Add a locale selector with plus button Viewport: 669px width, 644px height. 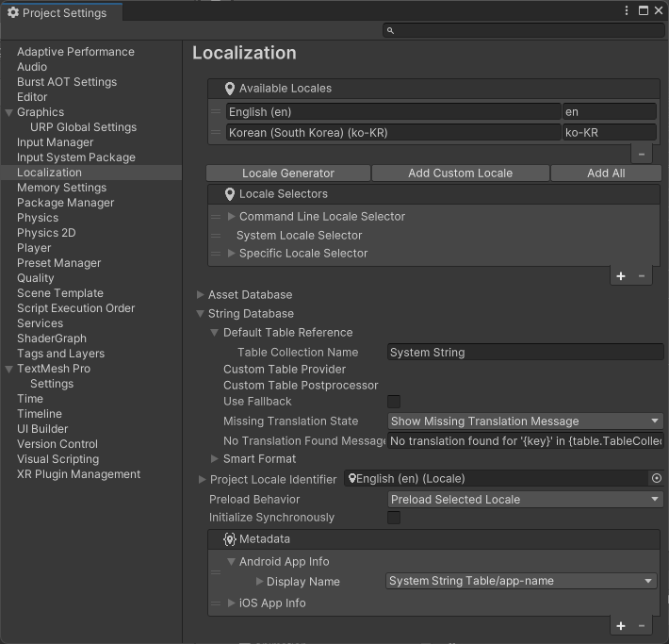(x=621, y=276)
